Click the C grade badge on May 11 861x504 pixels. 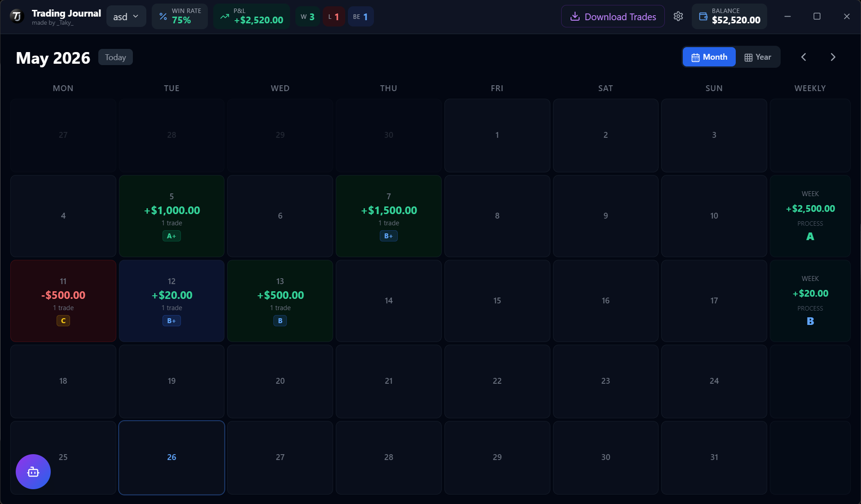[63, 320]
